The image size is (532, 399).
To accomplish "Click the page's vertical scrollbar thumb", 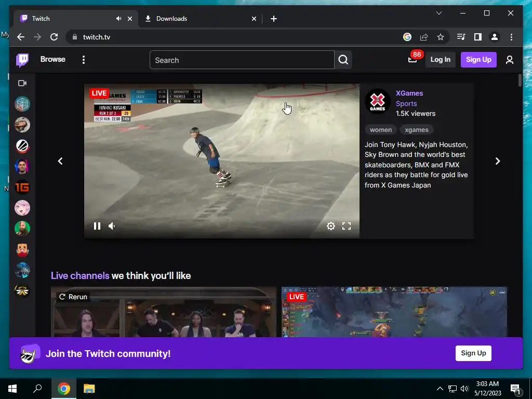I will [520, 81].
